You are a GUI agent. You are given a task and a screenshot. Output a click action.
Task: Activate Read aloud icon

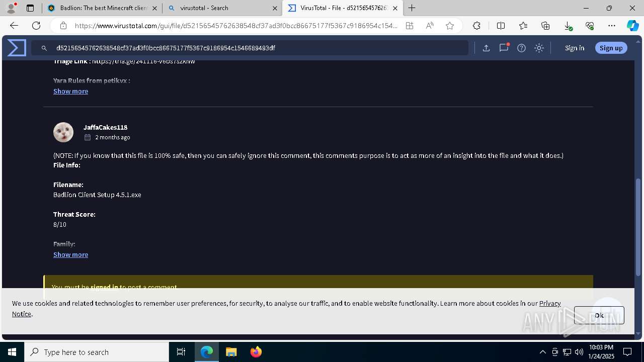(430, 26)
